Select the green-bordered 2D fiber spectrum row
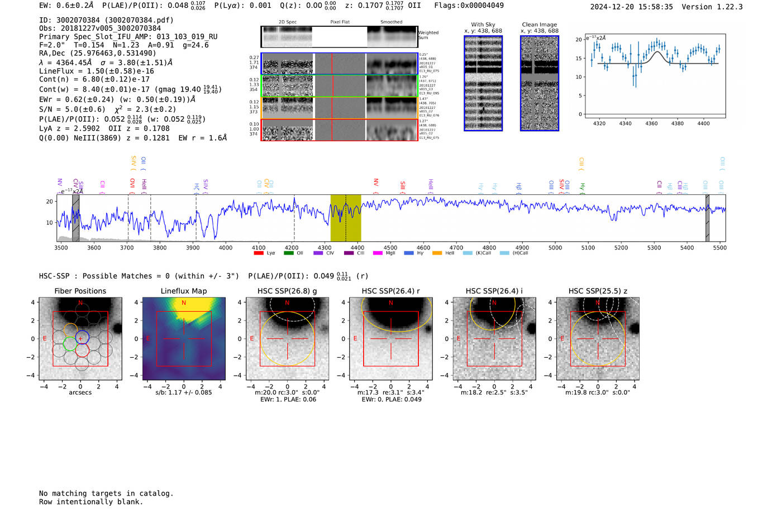The image size is (782, 532). [x=339, y=86]
